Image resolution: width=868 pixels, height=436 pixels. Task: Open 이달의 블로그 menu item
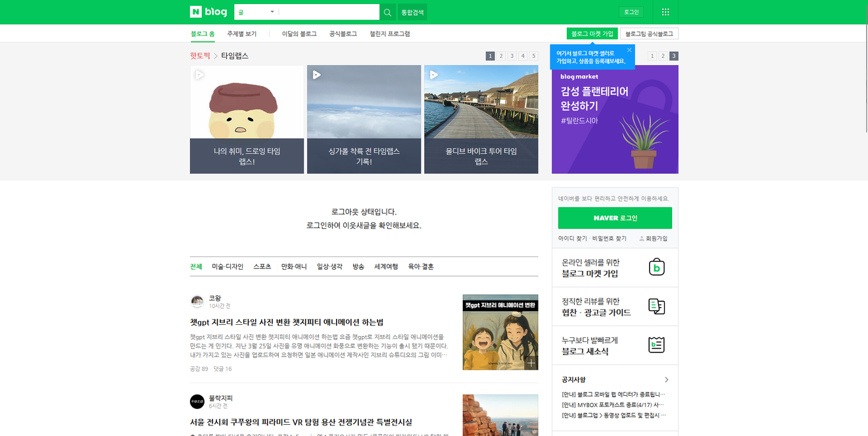pyautogui.click(x=299, y=34)
